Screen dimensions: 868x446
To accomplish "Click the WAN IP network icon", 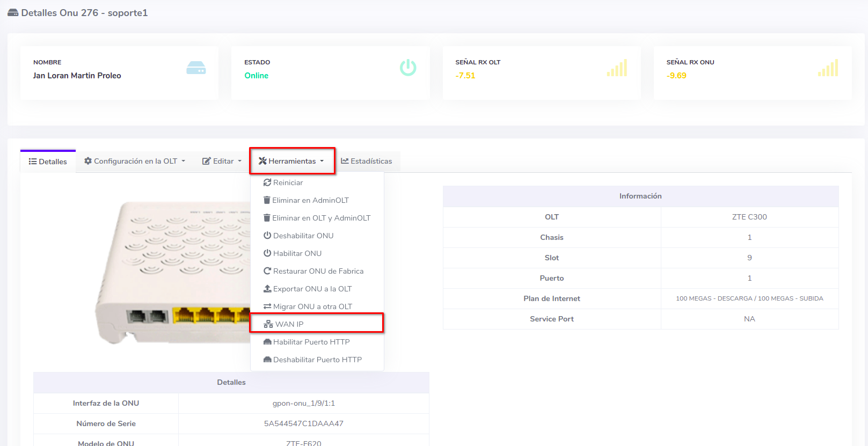I will coord(268,324).
